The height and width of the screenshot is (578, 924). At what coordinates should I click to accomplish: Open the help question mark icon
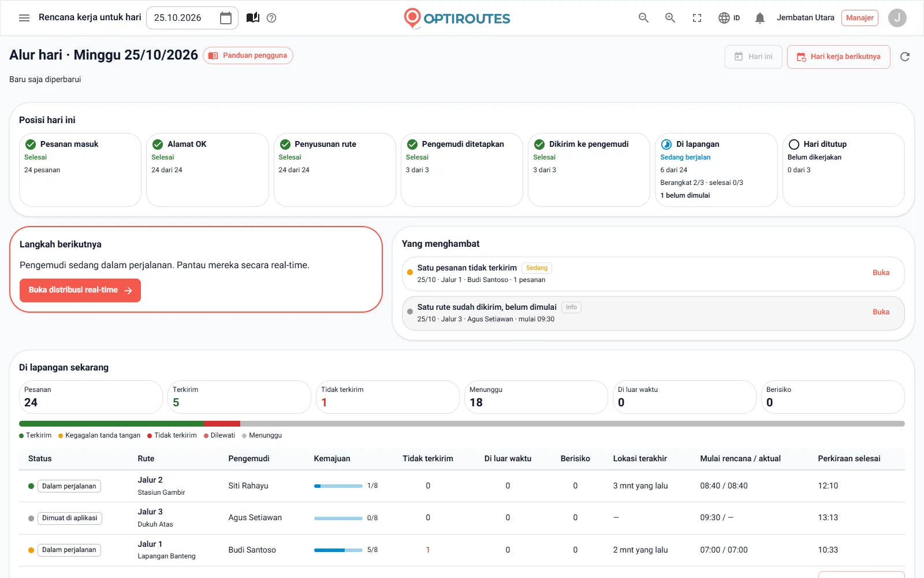(271, 18)
